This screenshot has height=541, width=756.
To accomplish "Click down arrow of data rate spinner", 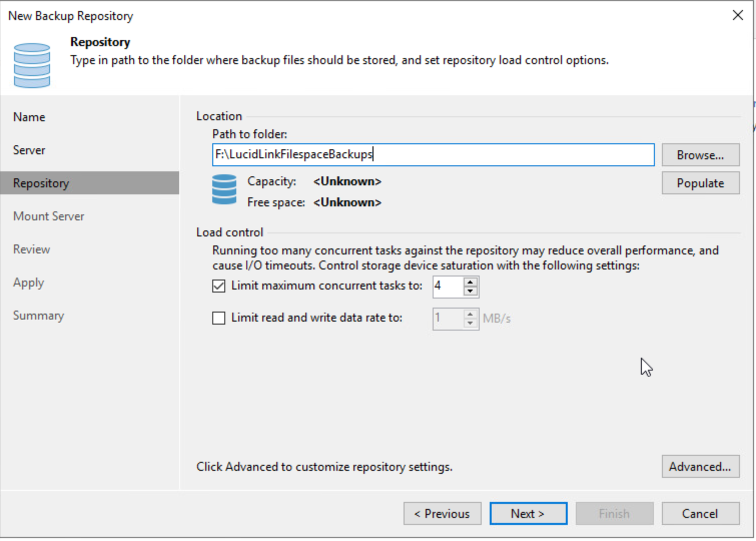I will [x=470, y=323].
